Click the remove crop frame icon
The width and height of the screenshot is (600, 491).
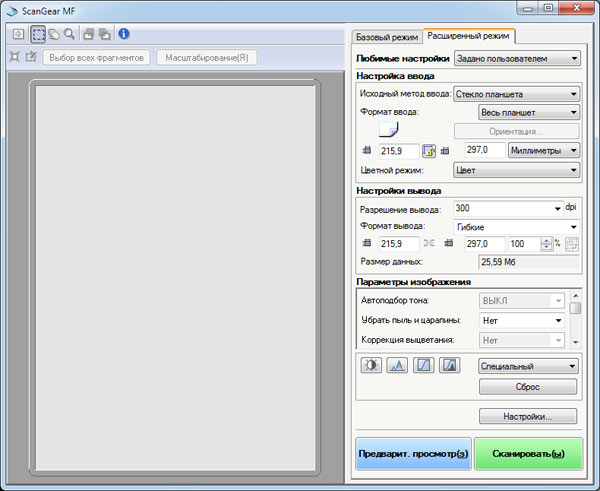coord(15,57)
